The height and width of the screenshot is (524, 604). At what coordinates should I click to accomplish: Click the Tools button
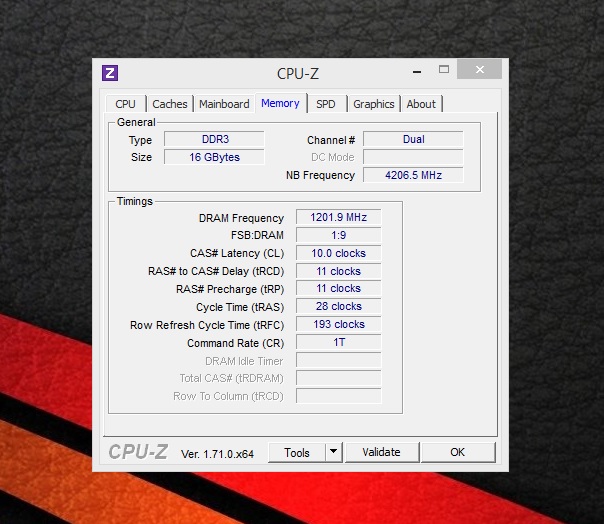point(297,452)
